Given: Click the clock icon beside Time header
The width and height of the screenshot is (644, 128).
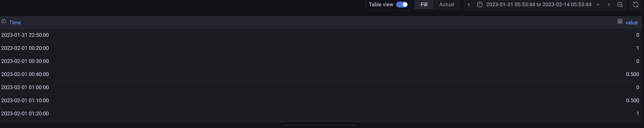Looking at the screenshot, I should coord(4,21).
